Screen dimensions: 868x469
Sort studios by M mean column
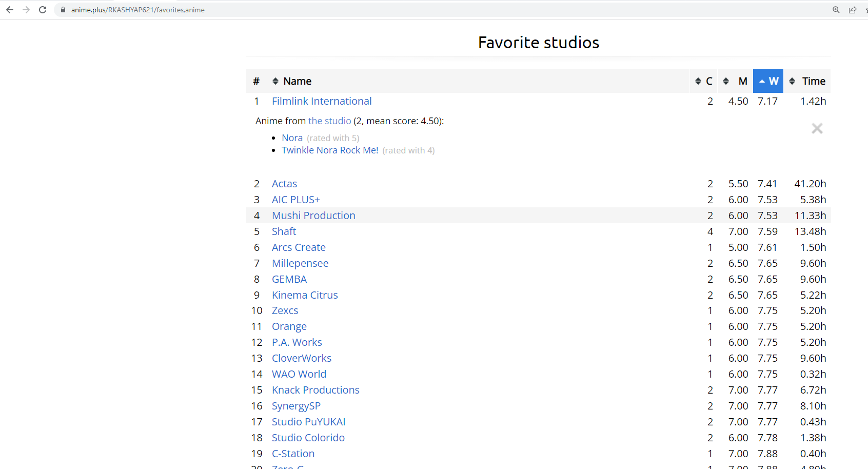(735, 81)
